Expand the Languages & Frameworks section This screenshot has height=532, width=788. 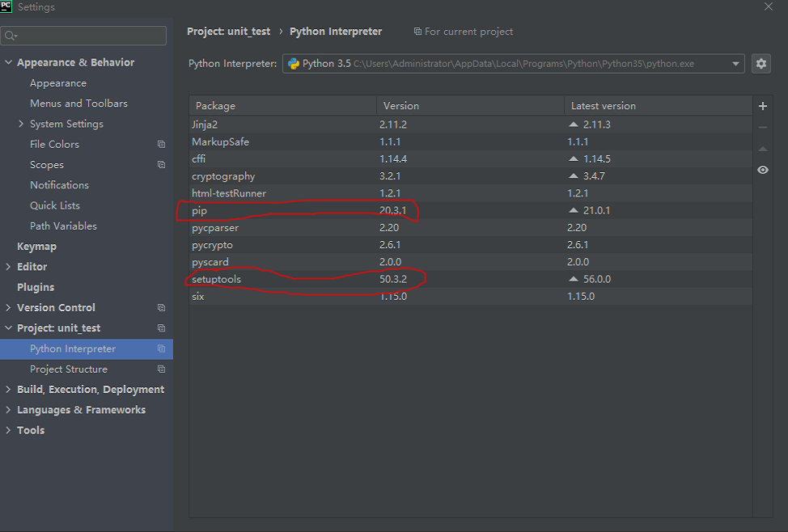coord(8,410)
